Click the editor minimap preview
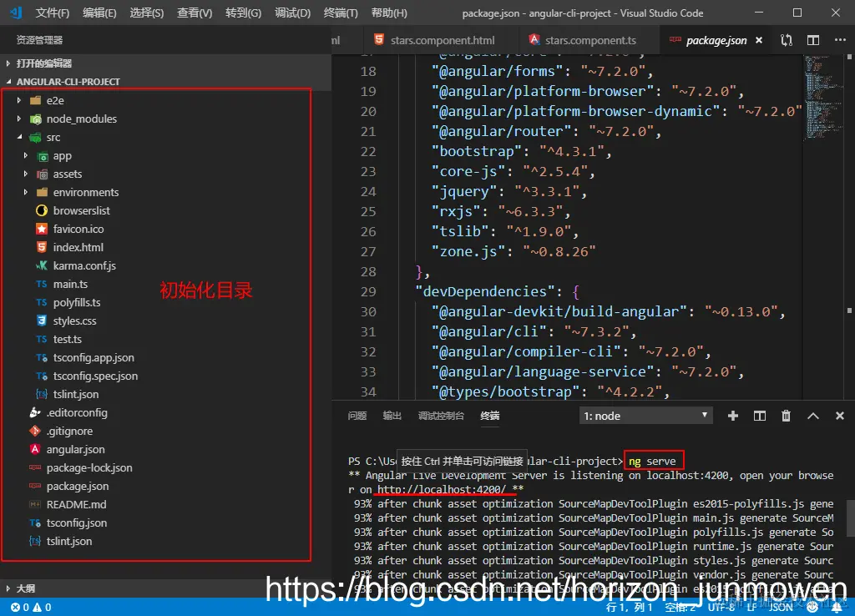855x616 pixels. pyautogui.click(x=824, y=98)
